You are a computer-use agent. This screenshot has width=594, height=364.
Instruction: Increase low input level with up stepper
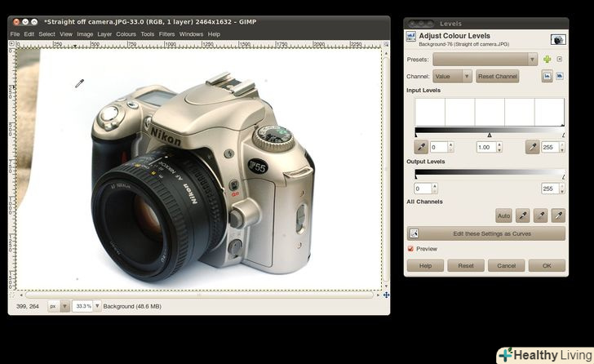pyautogui.click(x=450, y=144)
